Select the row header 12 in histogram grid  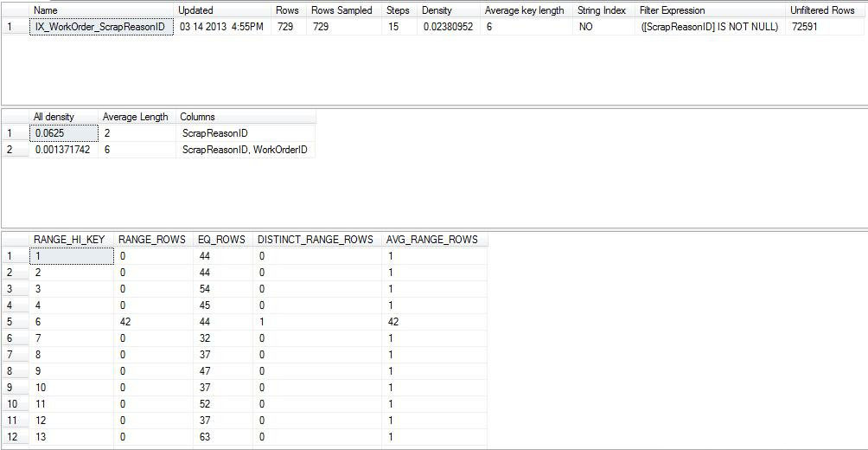tap(15, 437)
